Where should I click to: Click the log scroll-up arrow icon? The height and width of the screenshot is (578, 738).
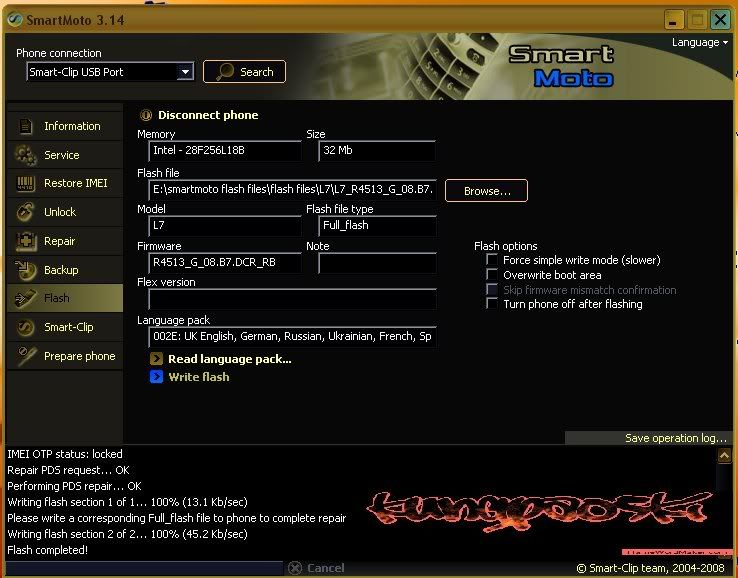[724, 455]
